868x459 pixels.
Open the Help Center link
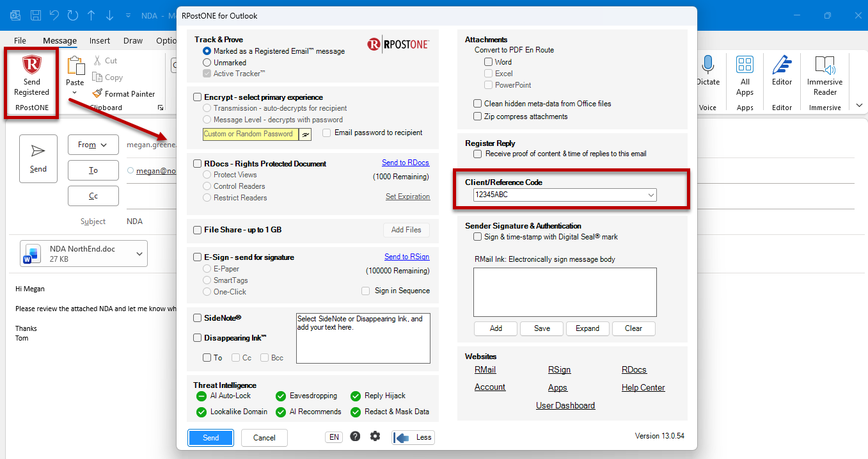pos(643,387)
